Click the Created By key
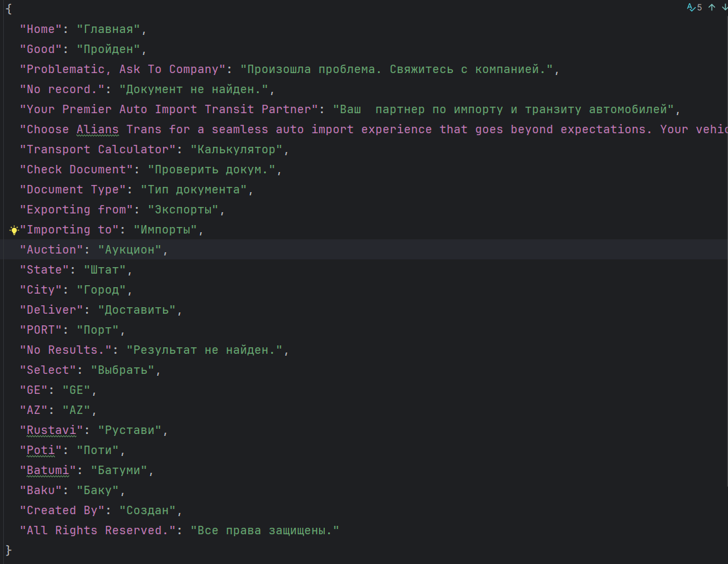This screenshot has width=728, height=564. pyautogui.click(x=63, y=510)
